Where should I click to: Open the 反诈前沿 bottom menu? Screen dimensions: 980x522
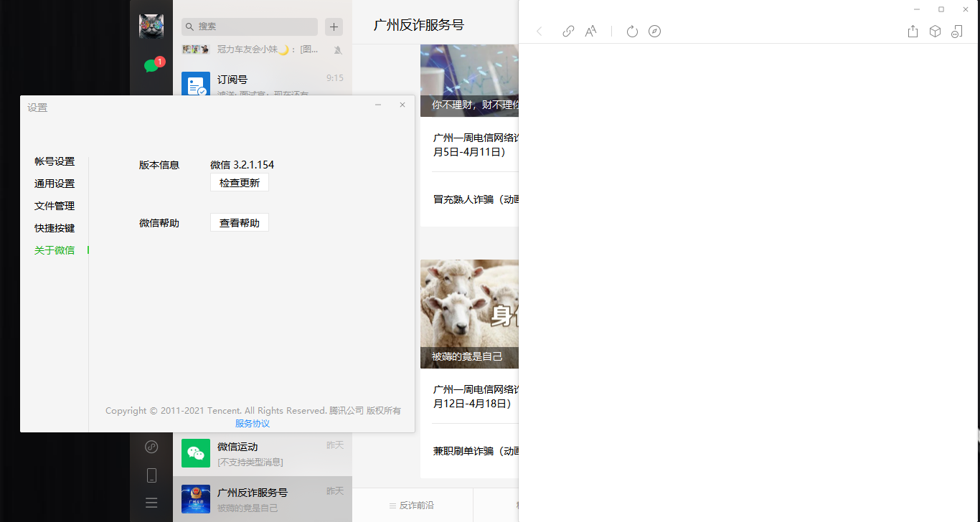(x=412, y=505)
